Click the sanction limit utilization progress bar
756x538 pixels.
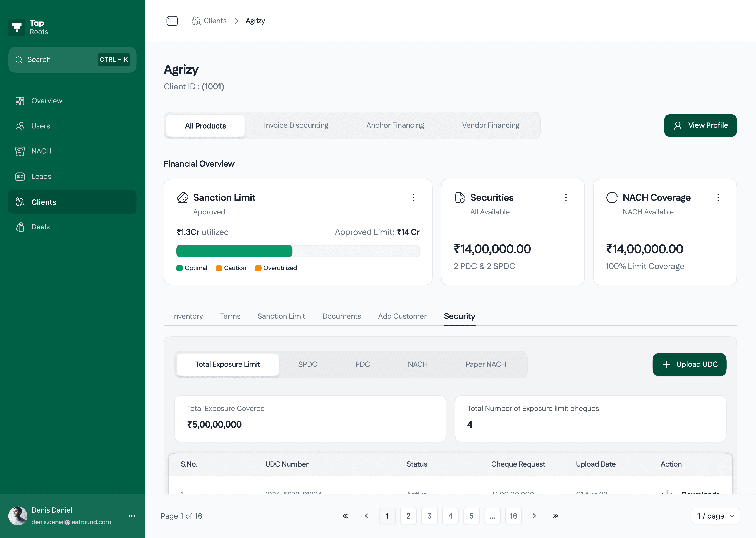pos(298,251)
